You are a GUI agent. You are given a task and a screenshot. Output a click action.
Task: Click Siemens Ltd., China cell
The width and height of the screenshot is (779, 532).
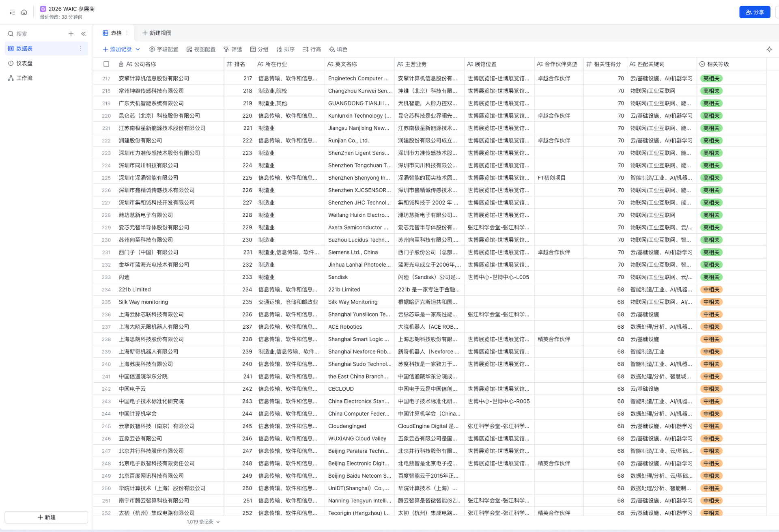coord(359,252)
